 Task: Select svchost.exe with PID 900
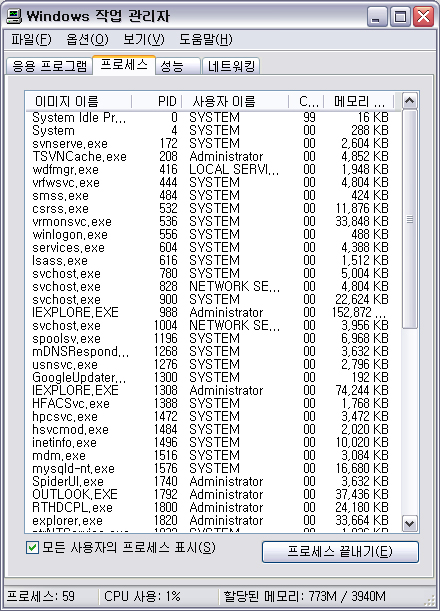pos(212,299)
